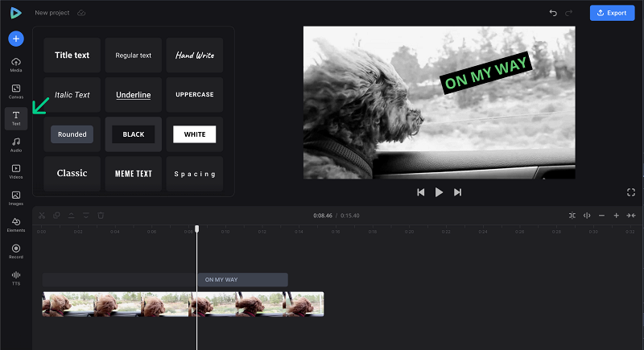Undo the last action

click(553, 13)
